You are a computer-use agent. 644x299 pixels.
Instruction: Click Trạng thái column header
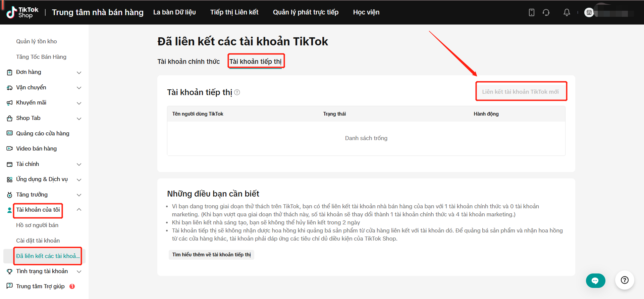(x=334, y=114)
